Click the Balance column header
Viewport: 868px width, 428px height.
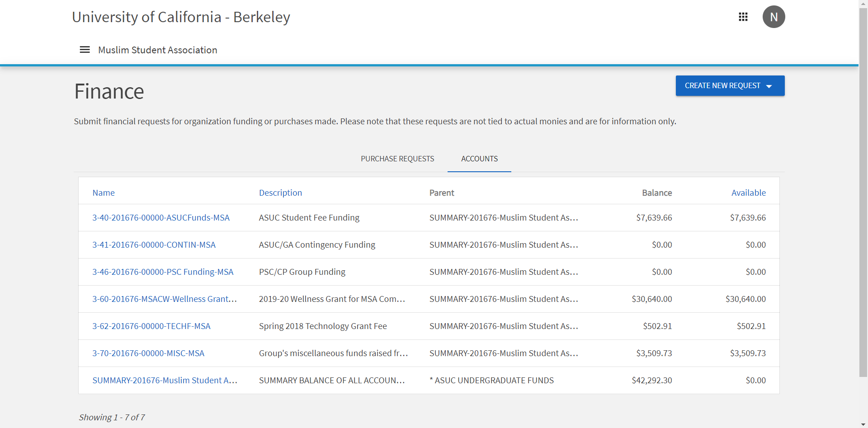tap(657, 193)
